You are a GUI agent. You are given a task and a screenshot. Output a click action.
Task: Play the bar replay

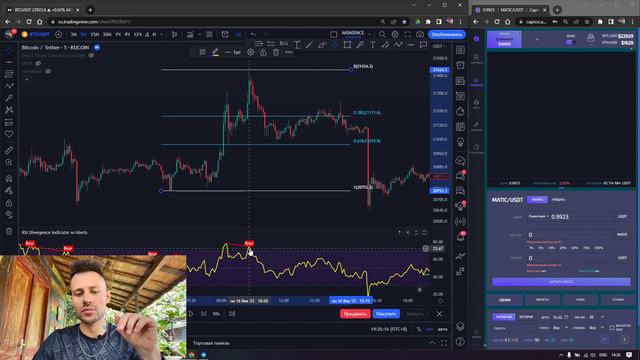click(x=191, y=314)
